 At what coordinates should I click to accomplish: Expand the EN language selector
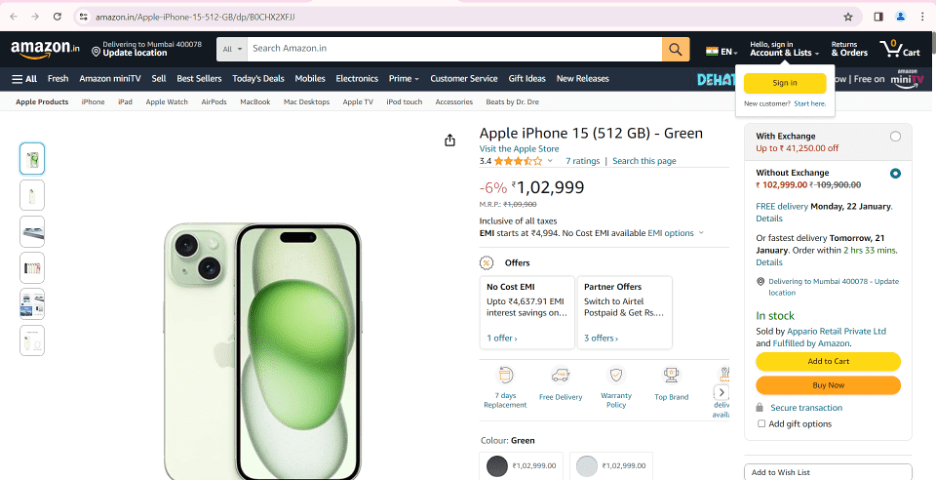click(721, 51)
